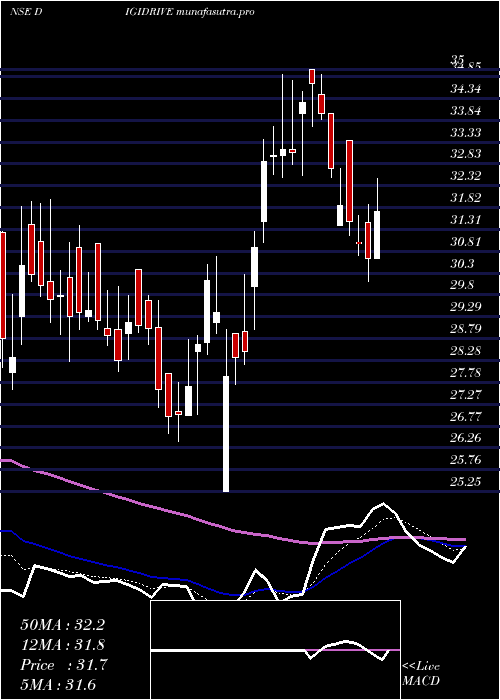Click the 27.78 price axis label
The image size is (500, 700).
click(x=466, y=373)
